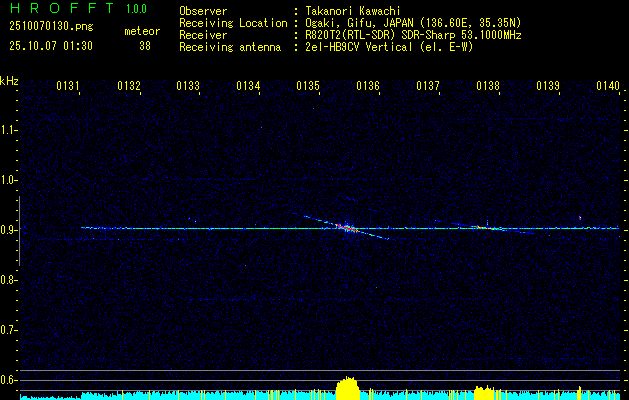The width and height of the screenshot is (629, 400).
Task: Click the meteor label
Action: 142,31
